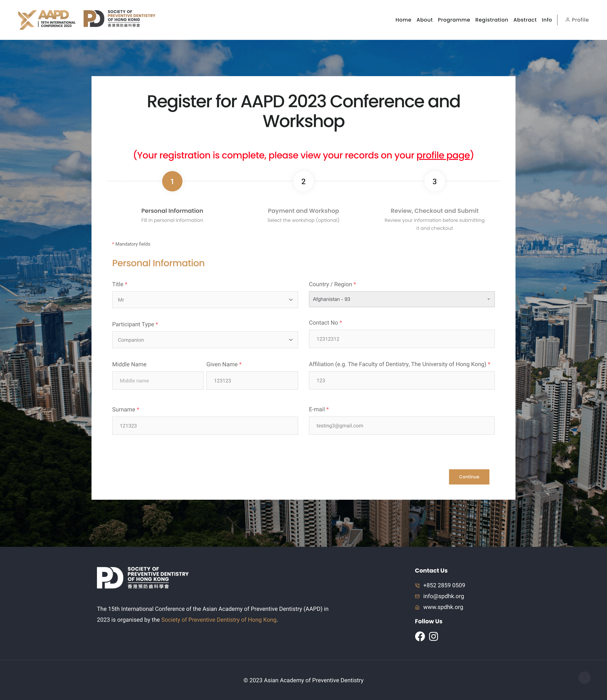Click step 3 Review circle

tap(434, 181)
